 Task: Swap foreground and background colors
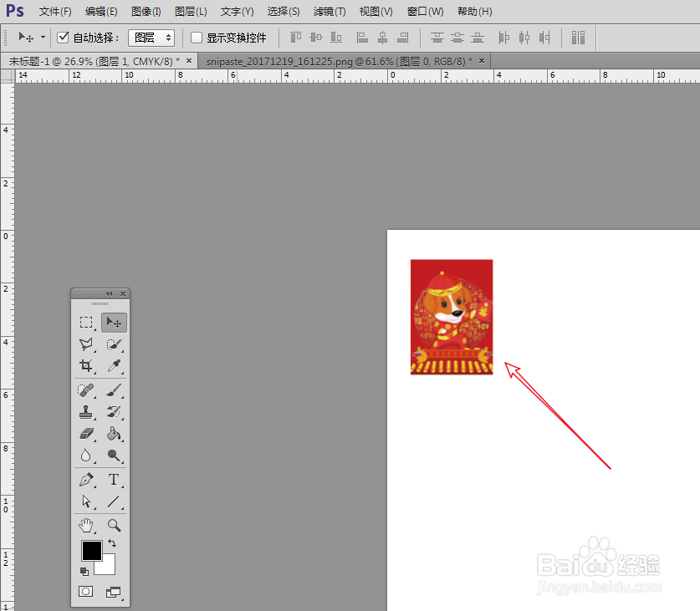(x=112, y=543)
